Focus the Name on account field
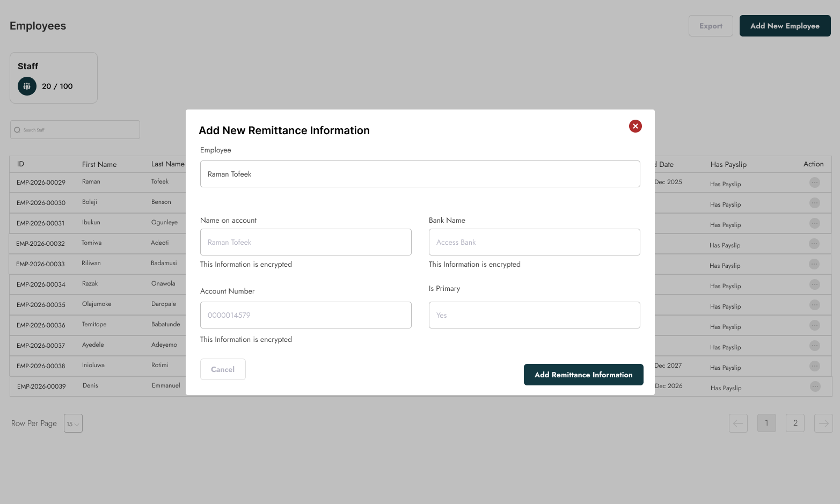Screen dimensions: 840x504 (305, 242)
